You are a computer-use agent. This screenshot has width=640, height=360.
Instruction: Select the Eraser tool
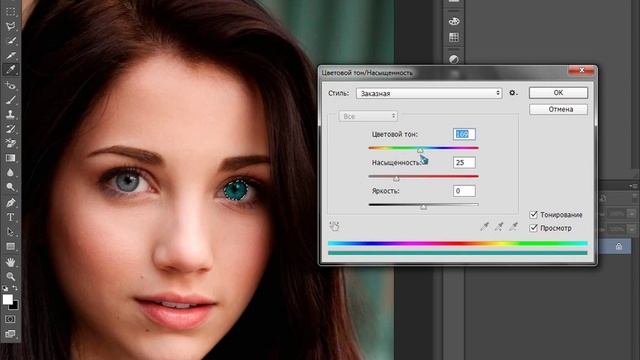(11, 143)
